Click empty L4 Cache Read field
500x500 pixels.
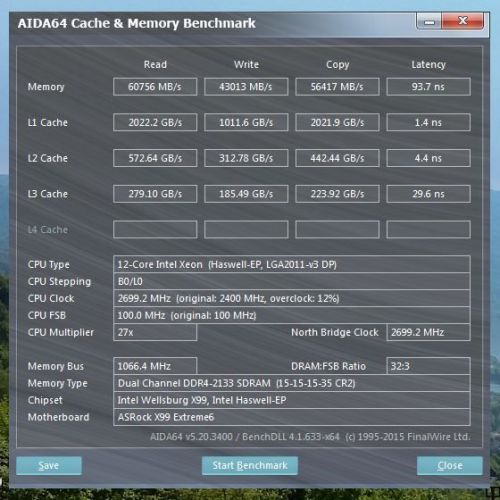(x=155, y=229)
